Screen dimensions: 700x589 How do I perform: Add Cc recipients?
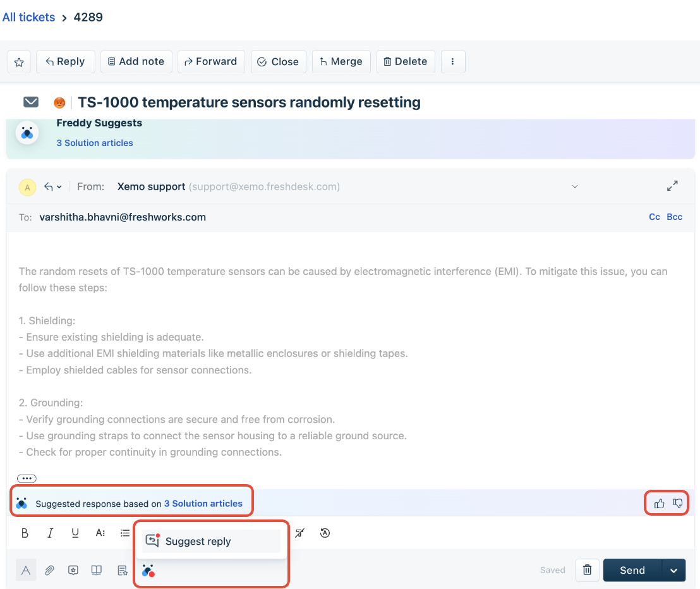tap(655, 217)
